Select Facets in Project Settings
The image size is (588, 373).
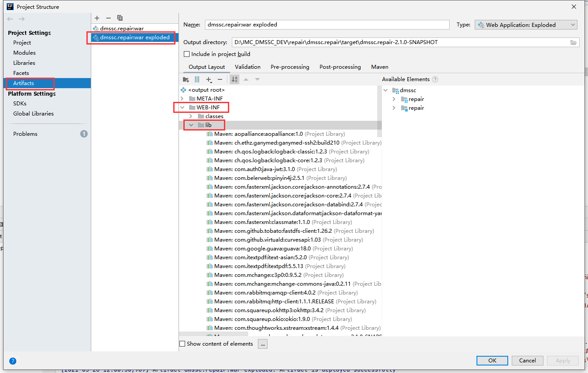[x=21, y=73]
